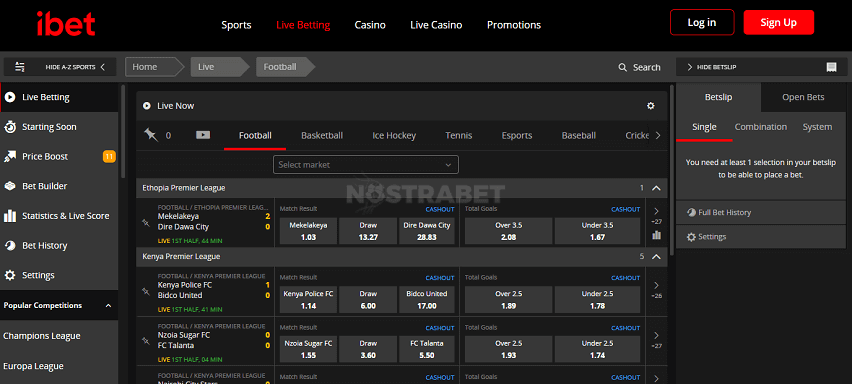
Task: Click the Log in button
Action: (702, 22)
